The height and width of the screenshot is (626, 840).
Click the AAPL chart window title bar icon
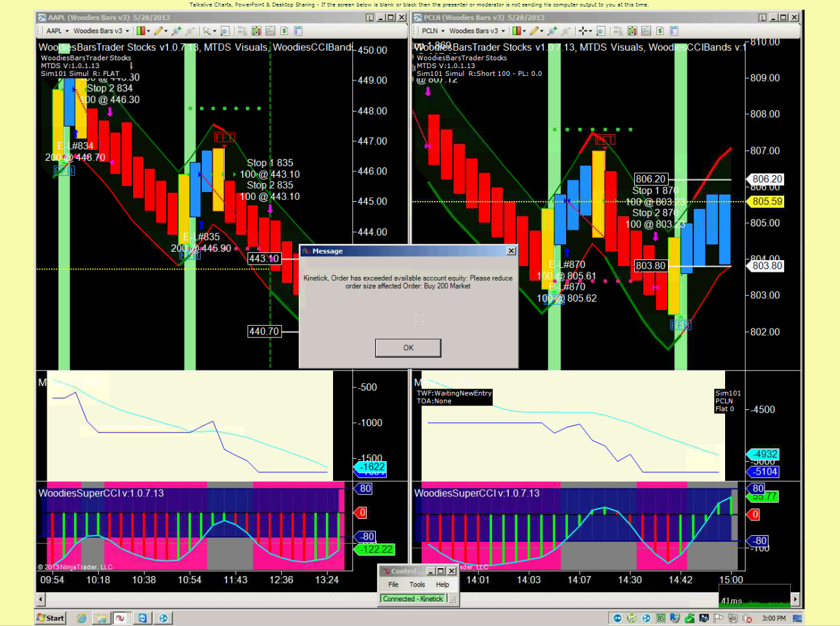42,18
